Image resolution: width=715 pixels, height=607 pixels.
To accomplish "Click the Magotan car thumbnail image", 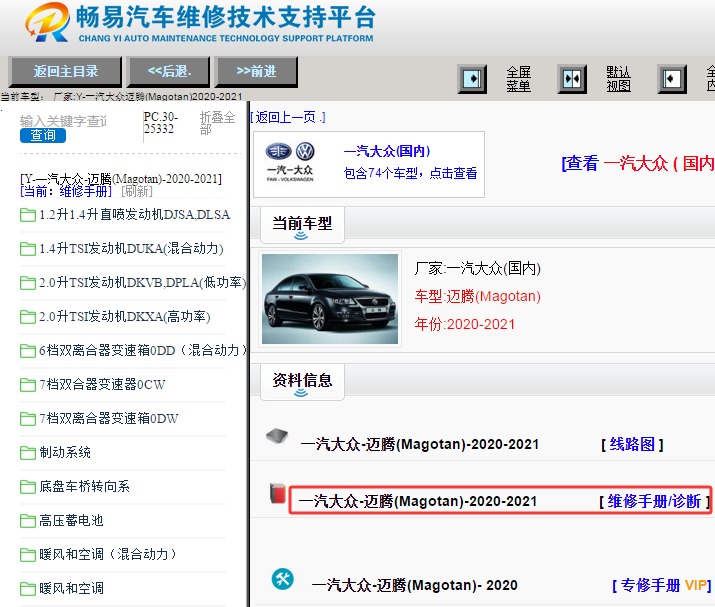I will (330, 299).
